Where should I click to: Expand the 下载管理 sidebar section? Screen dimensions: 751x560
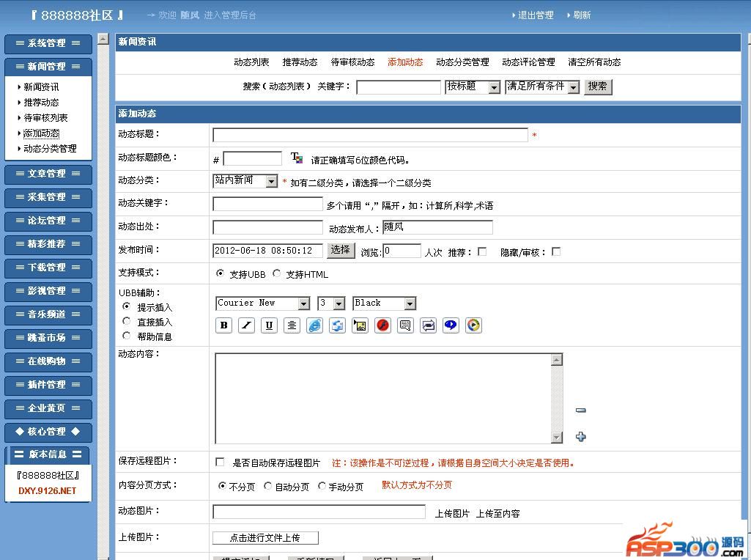[x=48, y=268]
